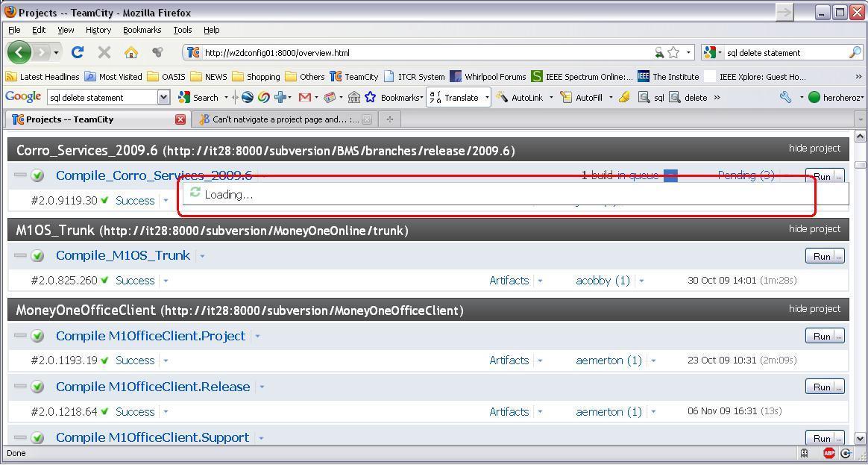Open Google Toolbar wrench settings
Viewport: 868px width, 465px height.
tap(785, 98)
